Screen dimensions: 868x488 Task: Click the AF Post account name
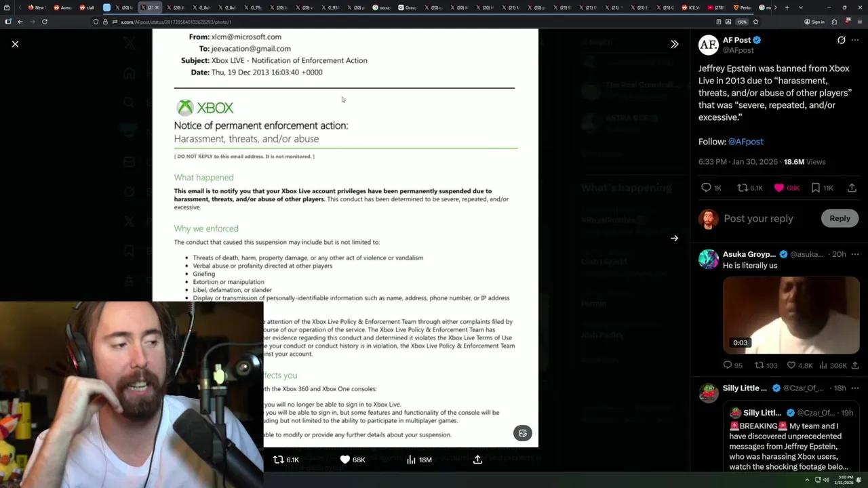(736, 40)
